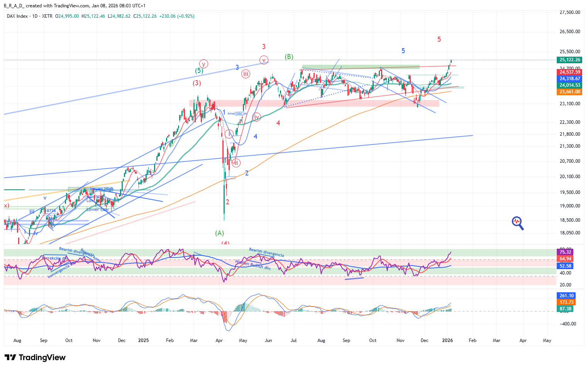This screenshot has width=588, height=369.
Task: Select the circled 'v' wave marker
Action: (264, 60)
